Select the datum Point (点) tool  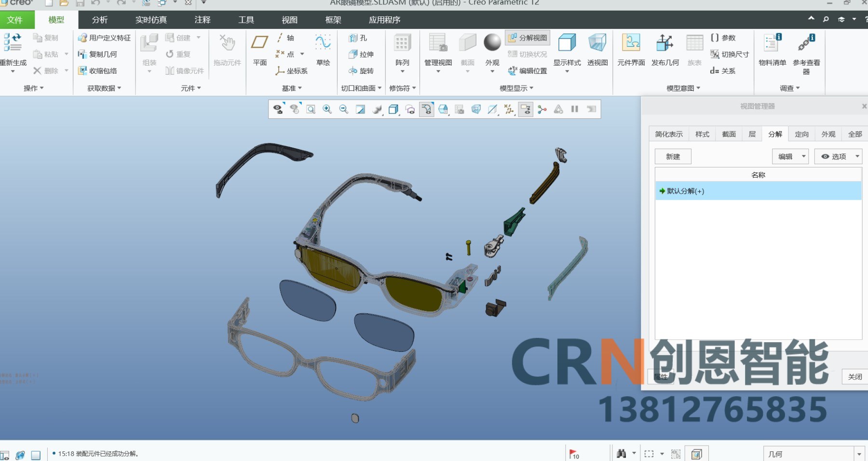click(x=285, y=54)
